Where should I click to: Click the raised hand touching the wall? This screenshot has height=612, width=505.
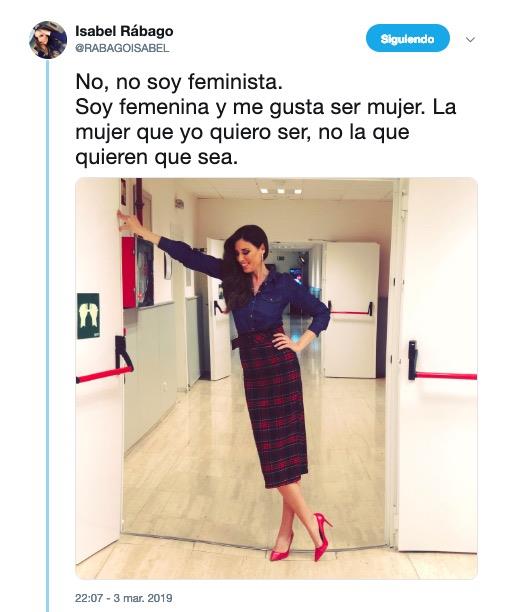click(x=126, y=219)
